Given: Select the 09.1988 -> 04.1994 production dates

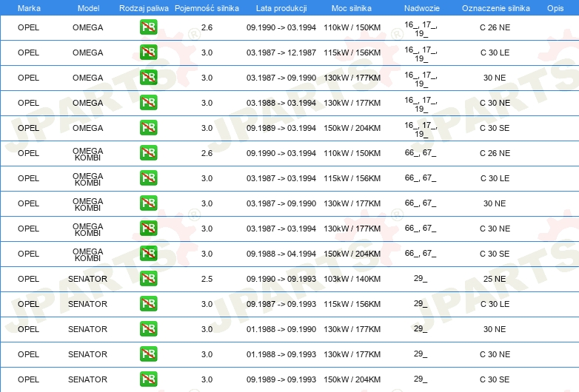Looking at the screenshot, I should (281, 254).
